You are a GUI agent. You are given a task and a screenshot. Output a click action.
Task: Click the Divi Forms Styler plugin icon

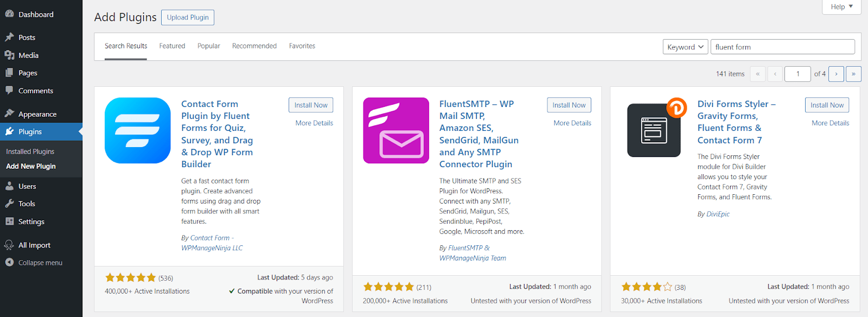click(654, 130)
